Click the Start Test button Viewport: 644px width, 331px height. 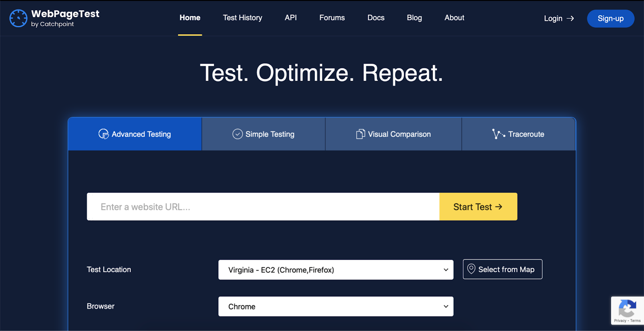click(478, 207)
